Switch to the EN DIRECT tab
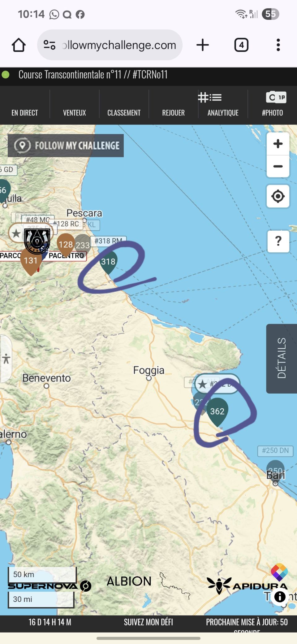 (25, 113)
